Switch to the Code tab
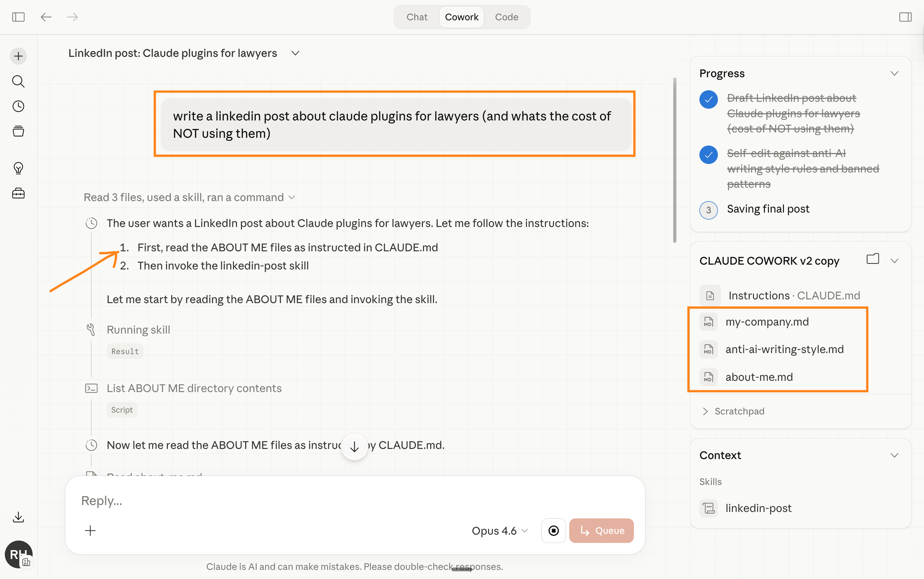This screenshot has height=579, width=924. pyautogui.click(x=506, y=17)
